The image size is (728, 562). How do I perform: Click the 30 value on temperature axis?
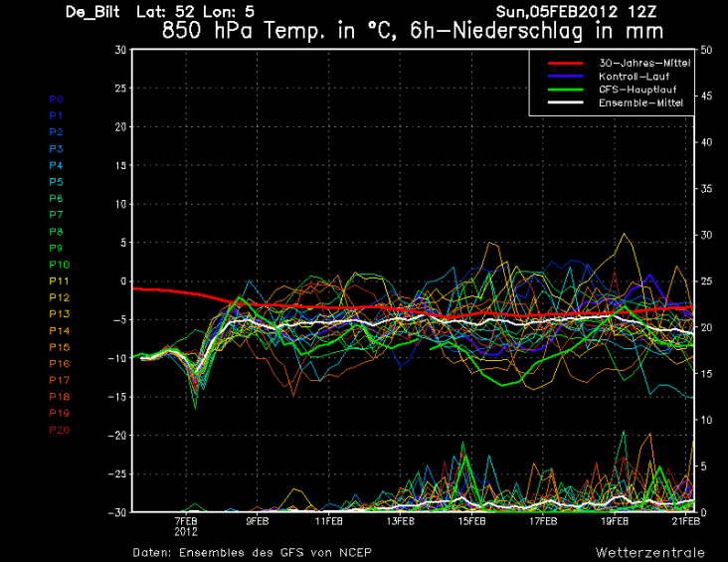pyautogui.click(x=120, y=50)
